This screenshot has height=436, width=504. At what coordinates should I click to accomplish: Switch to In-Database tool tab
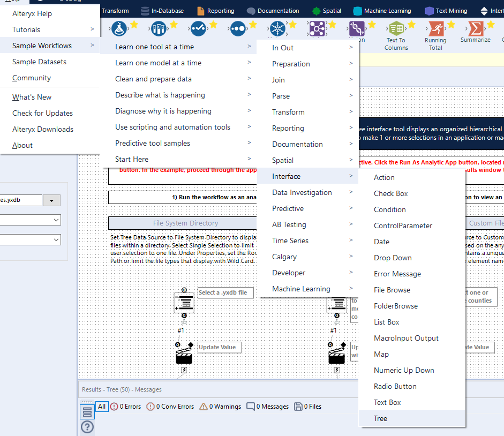click(162, 11)
